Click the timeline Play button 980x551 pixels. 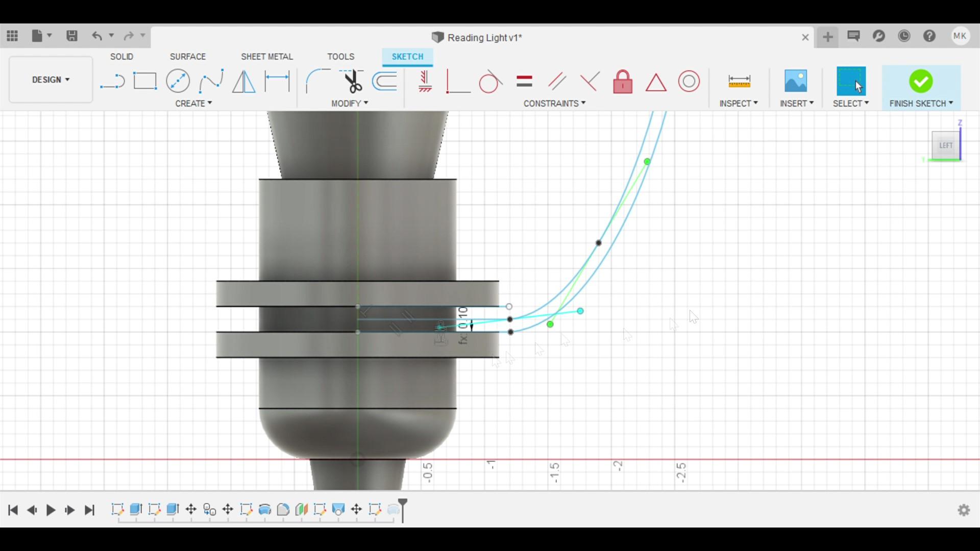point(51,510)
